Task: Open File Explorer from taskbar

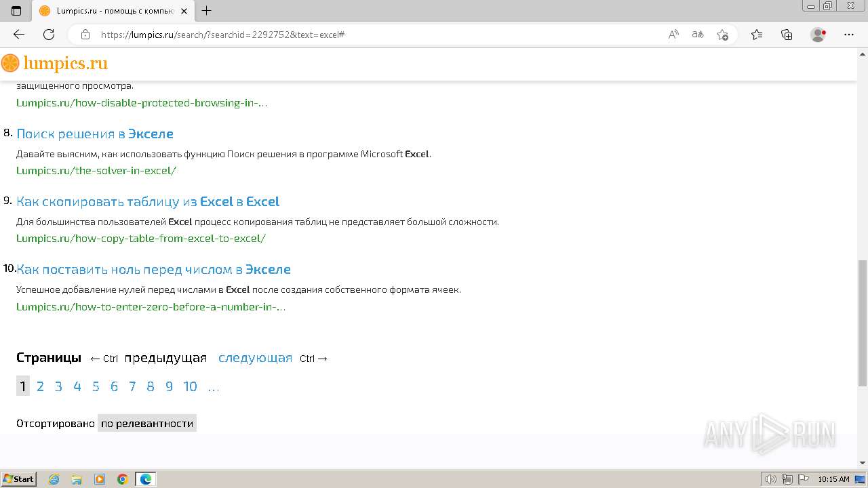Action: 77,479
